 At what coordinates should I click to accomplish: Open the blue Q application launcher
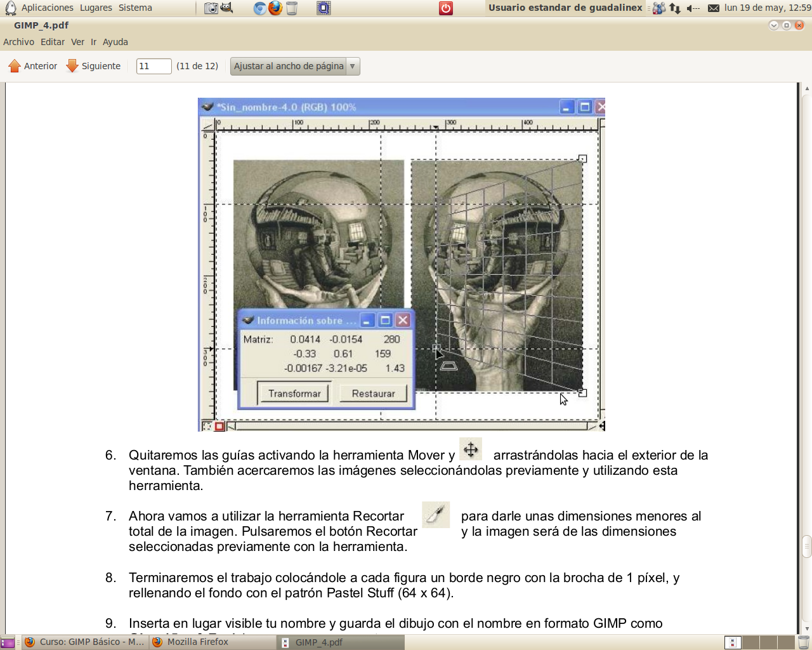coord(324,8)
